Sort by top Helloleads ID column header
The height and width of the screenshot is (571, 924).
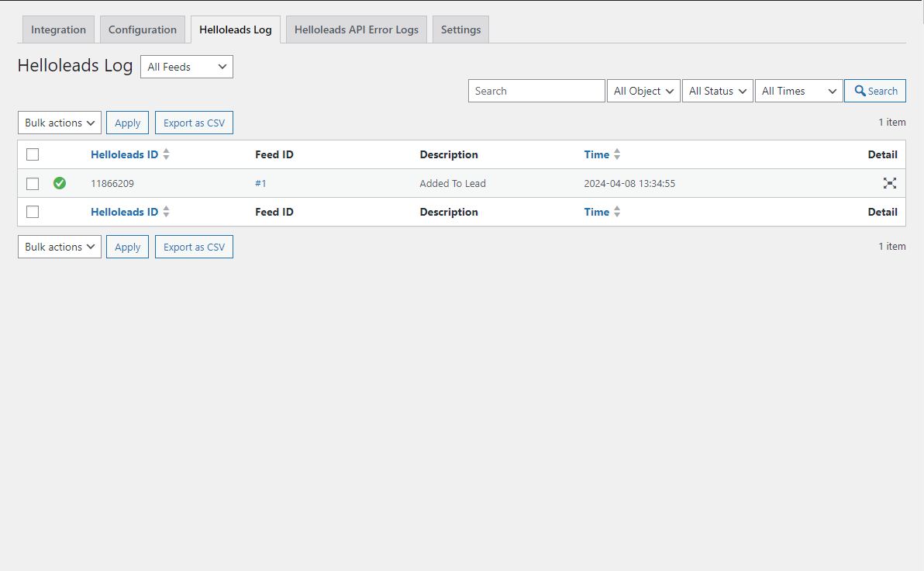124,154
